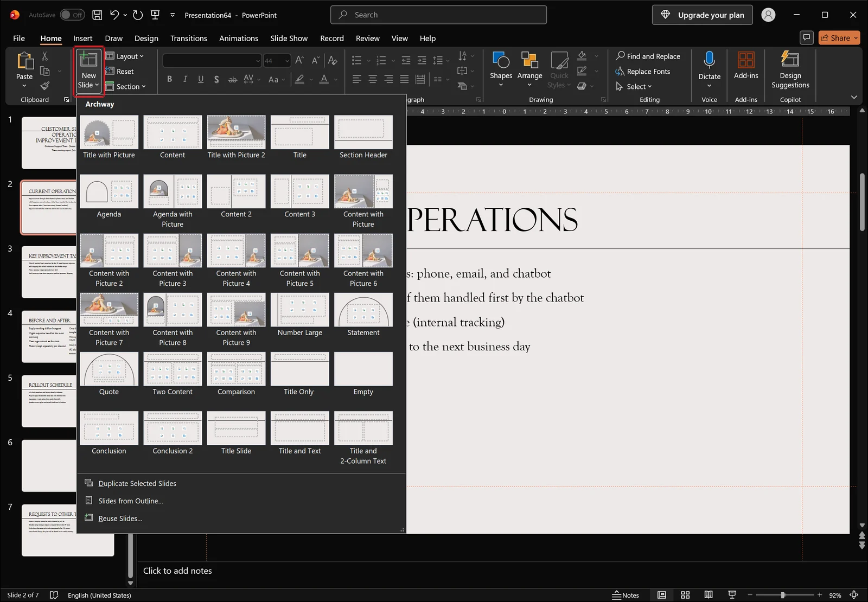
Task: Toggle text Shadow formatting
Action: point(216,79)
